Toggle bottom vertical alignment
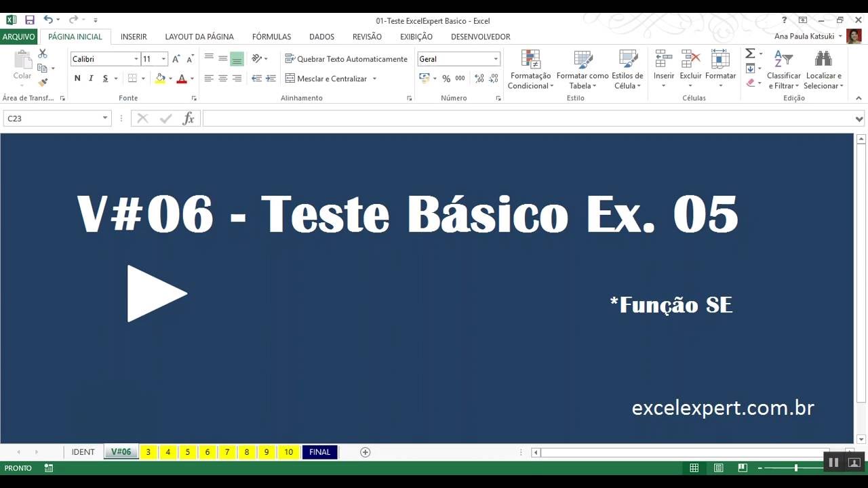The width and height of the screenshot is (868, 488). pos(237,59)
